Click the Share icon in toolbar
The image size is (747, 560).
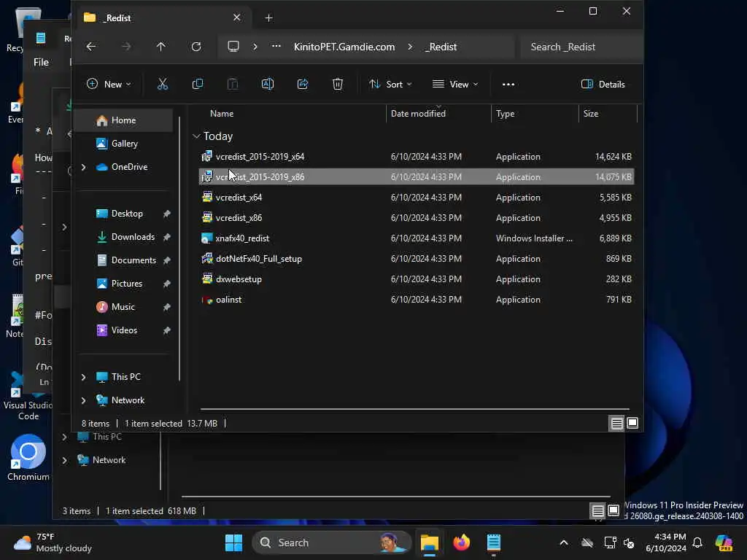click(x=303, y=85)
